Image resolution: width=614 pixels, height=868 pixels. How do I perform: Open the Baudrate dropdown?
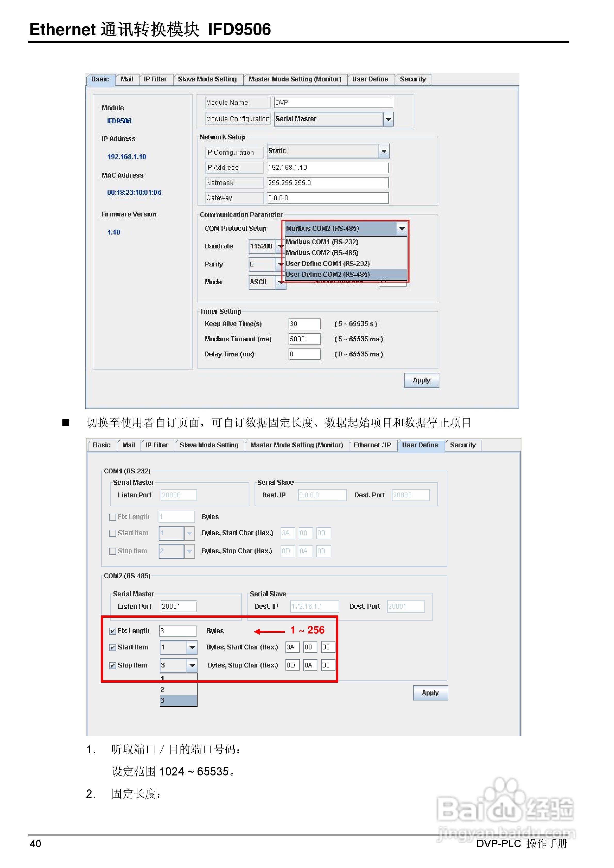tap(281, 246)
